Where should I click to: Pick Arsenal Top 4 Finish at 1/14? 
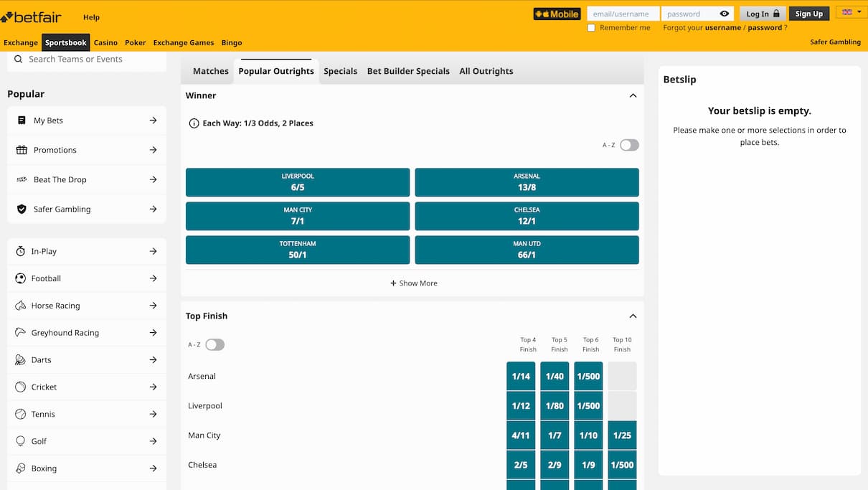(521, 376)
